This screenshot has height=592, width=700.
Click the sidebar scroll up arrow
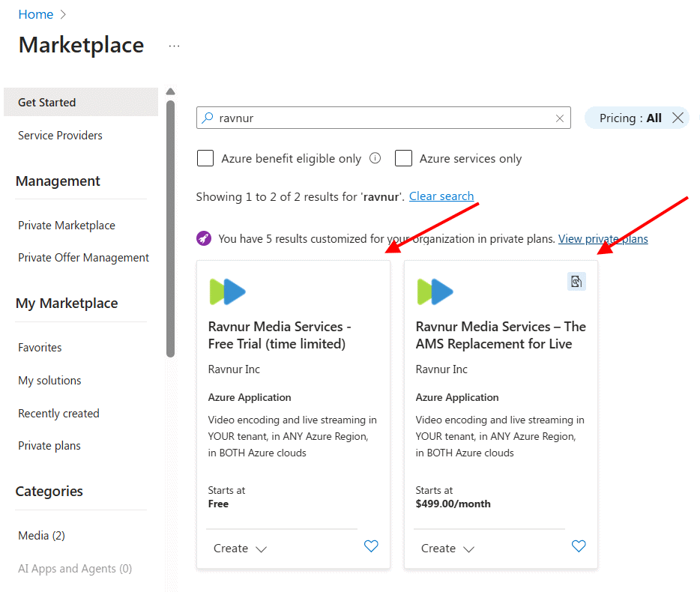[170, 92]
